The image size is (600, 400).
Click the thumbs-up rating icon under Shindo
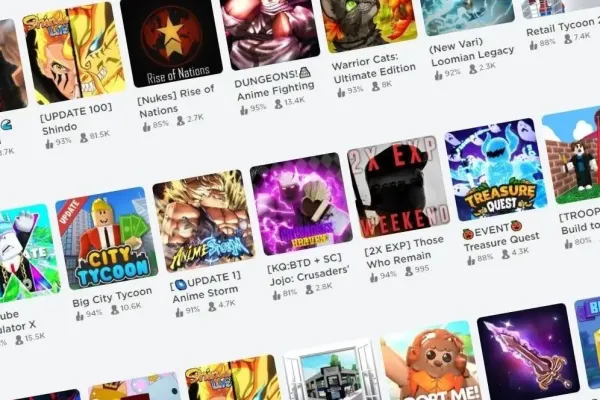[49, 144]
